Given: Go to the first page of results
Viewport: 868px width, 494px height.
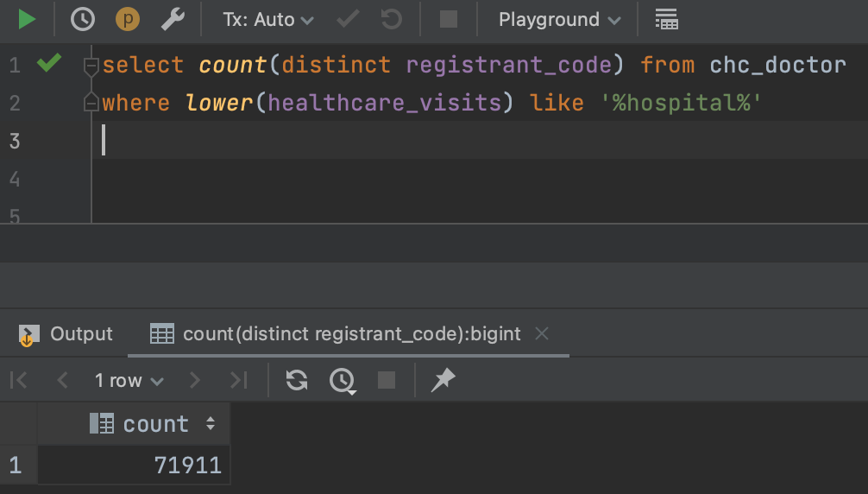Looking at the screenshot, I should coord(19,381).
